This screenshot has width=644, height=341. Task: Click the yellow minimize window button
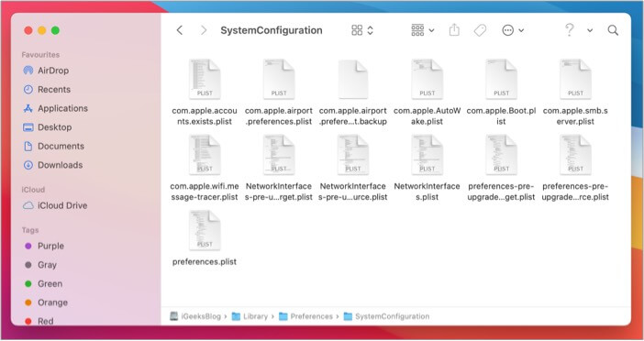[42, 30]
